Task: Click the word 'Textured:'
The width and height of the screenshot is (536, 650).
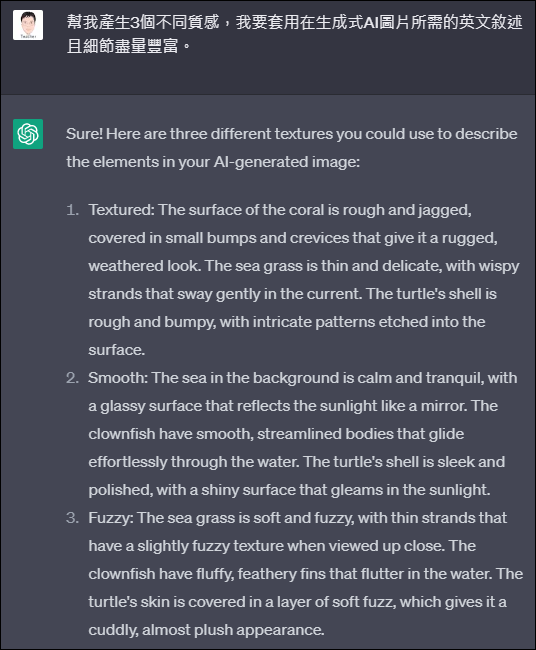Action: pos(121,210)
